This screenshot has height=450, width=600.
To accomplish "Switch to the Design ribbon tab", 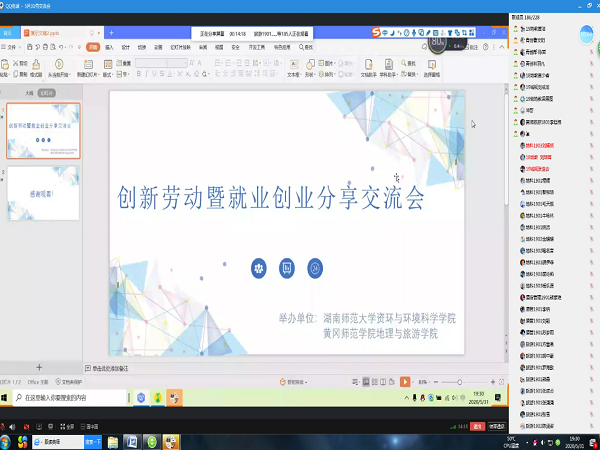I will [x=126, y=47].
